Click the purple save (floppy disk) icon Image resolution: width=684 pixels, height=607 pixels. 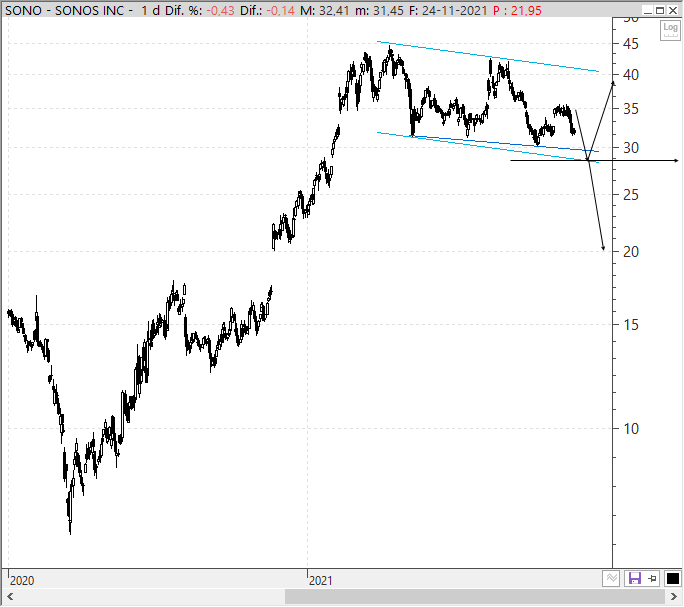point(634,579)
